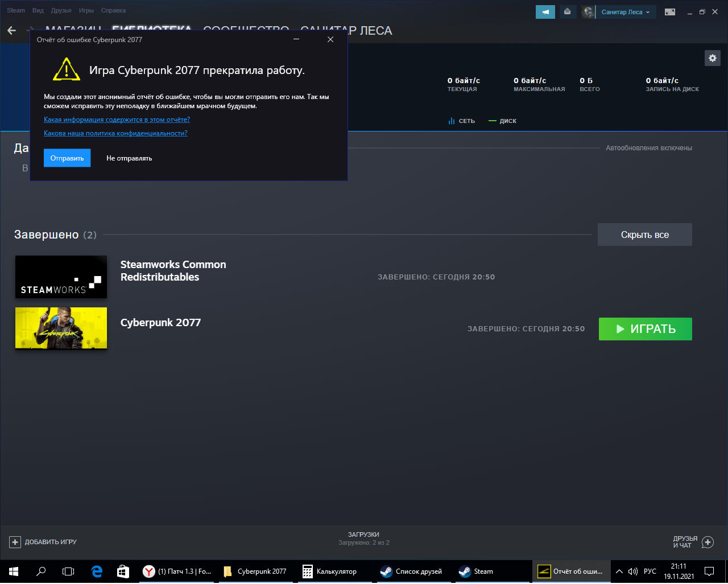
Task: Switch to the 'Steam' taskbar window
Action: (x=493, y=571)
